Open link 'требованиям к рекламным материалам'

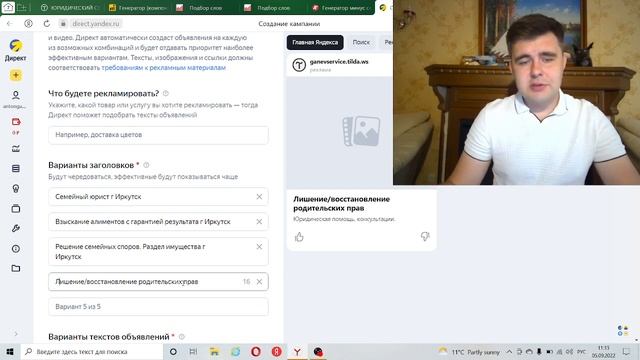coord(163,68)
